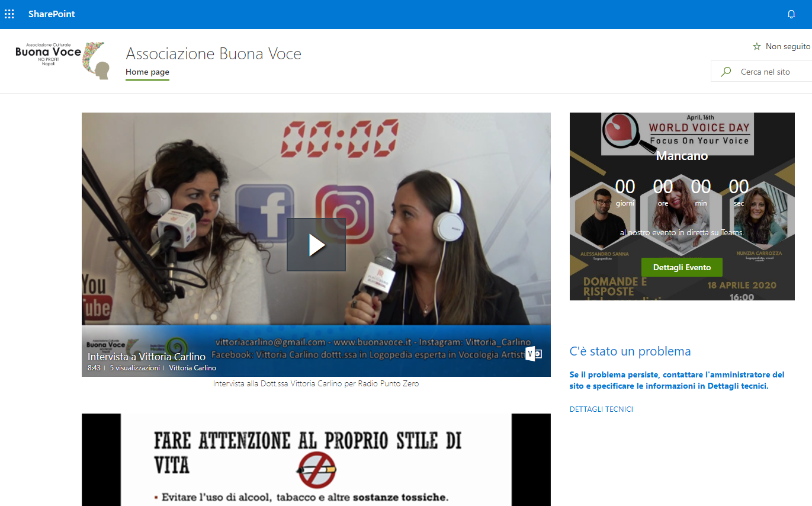Click the Dettagli Evento button

[x=682, y=267]
